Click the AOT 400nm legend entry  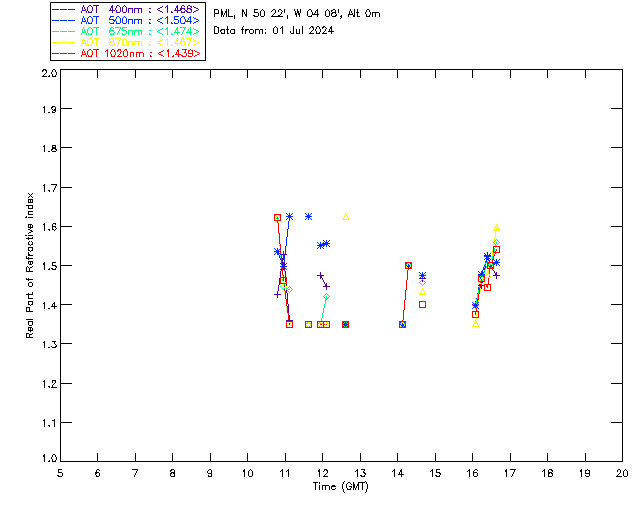point(126,9)
